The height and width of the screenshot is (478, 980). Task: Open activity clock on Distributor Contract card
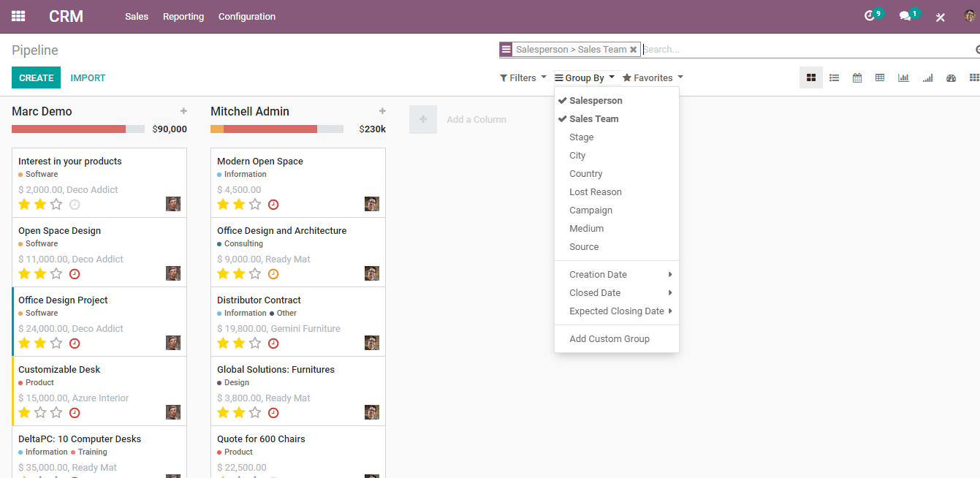273,344
